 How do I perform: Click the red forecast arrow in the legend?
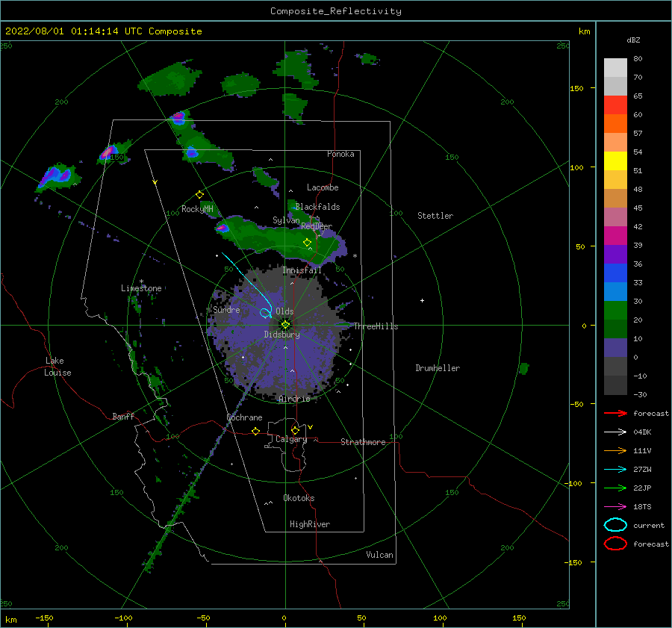click(x=615, y=413)
